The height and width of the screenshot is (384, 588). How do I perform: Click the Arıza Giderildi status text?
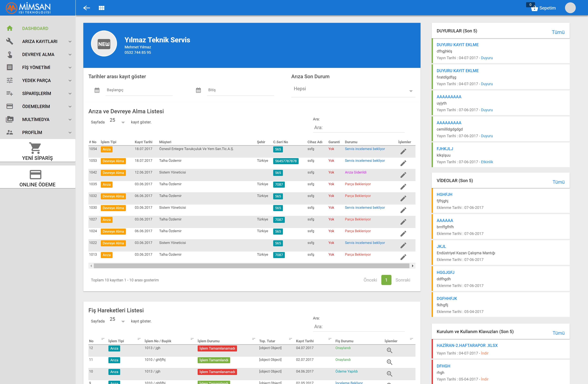click(356, 172)
